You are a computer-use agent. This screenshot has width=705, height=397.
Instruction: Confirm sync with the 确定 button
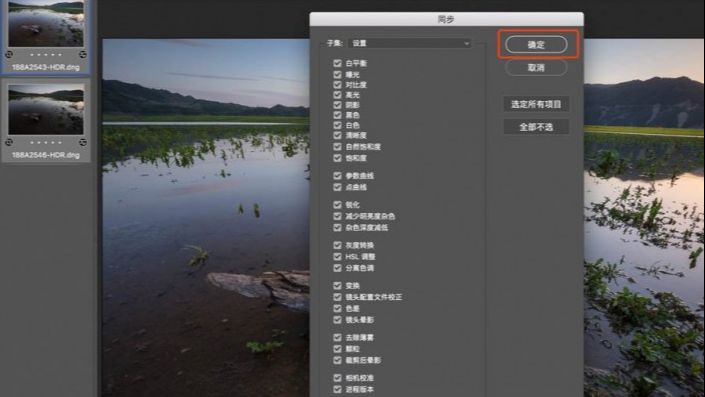536,45
